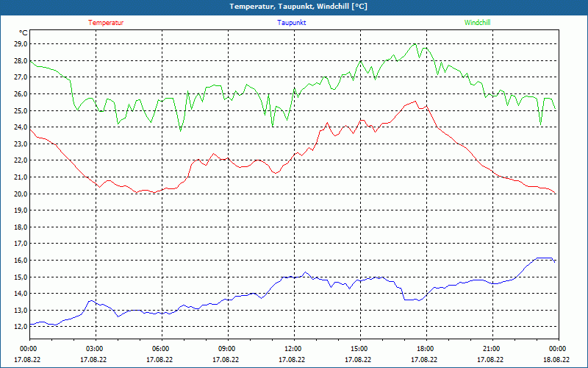The height and width of the screenshot is (368, 588).
Task: Click the 24,0 y-axis value
Action: pyautogui.click(x=21, y=127)
